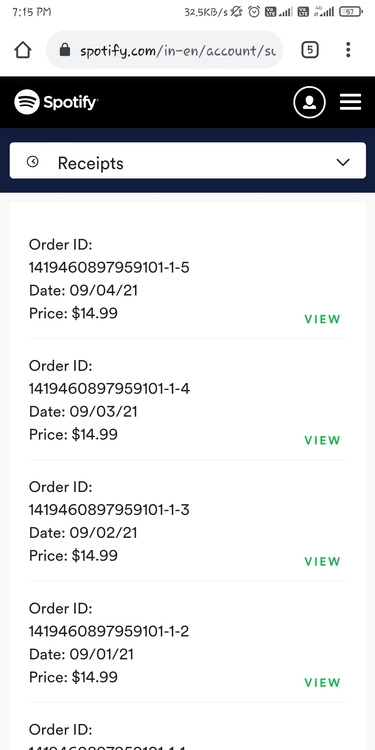Screen dimensions: 375x750
Task: Open the Receipts section selector
Action: (188, 161)
